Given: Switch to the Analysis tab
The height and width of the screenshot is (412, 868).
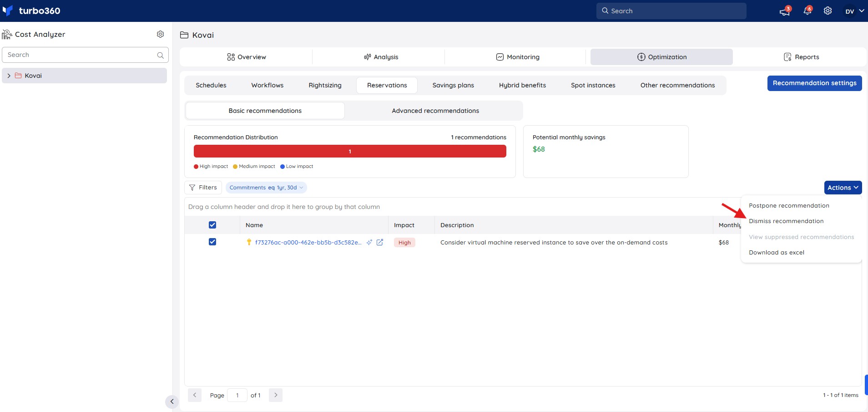Looking at the screenshot, I should (x=381, y=57).
